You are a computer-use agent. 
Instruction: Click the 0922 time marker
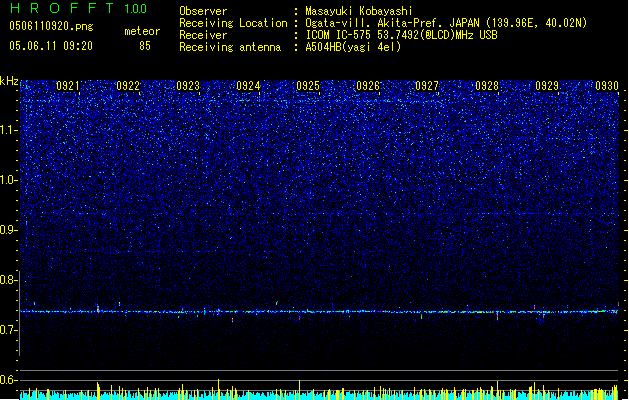tap(128, 85)
